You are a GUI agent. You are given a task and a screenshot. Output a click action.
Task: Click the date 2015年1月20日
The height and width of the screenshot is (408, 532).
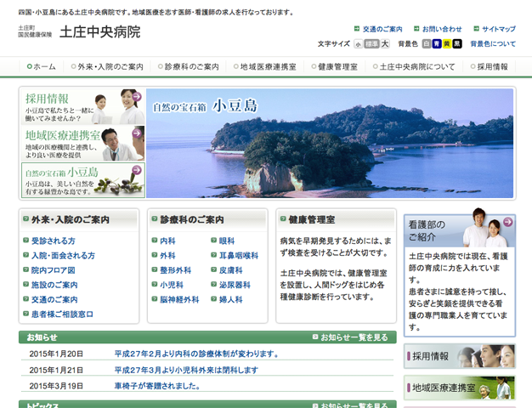[56, 354]
